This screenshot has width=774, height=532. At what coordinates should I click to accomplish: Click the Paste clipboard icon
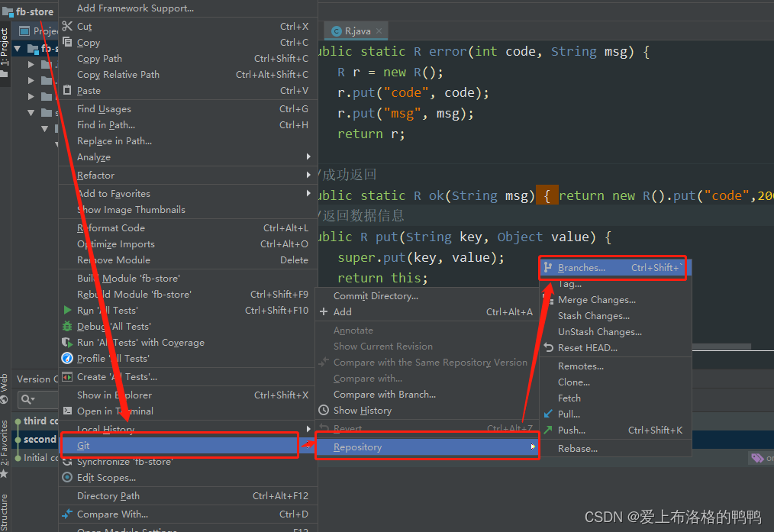point(67,90)
